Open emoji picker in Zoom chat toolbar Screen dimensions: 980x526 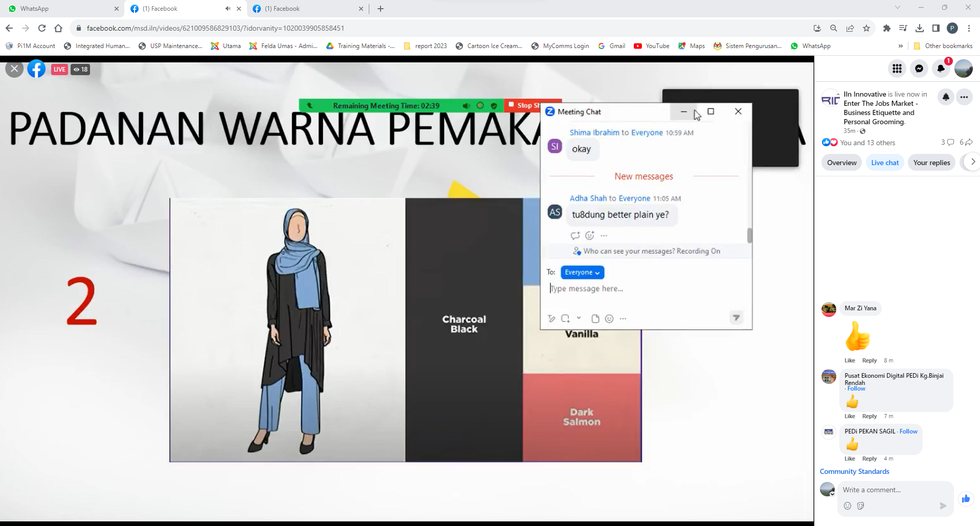(x=609, y=318)
